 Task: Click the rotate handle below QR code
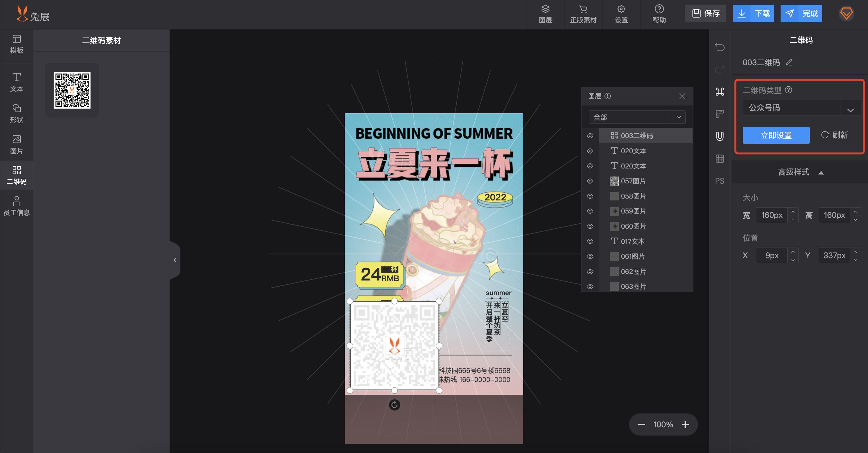tap(394, 405)
